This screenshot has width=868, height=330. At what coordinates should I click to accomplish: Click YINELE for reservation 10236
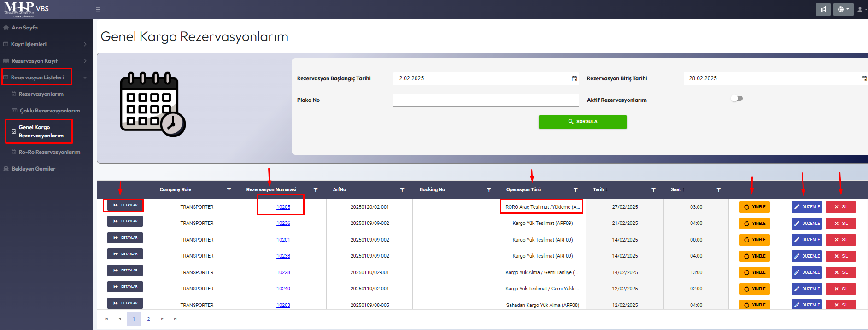[754, 224]
